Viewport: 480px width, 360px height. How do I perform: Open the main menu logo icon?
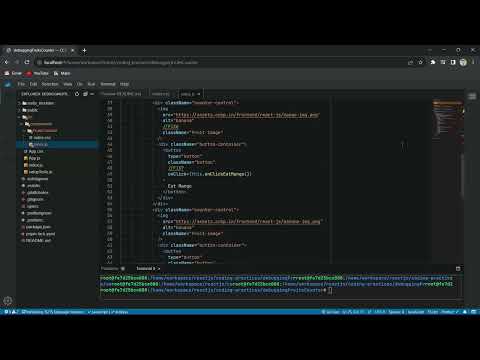[8, 84]
